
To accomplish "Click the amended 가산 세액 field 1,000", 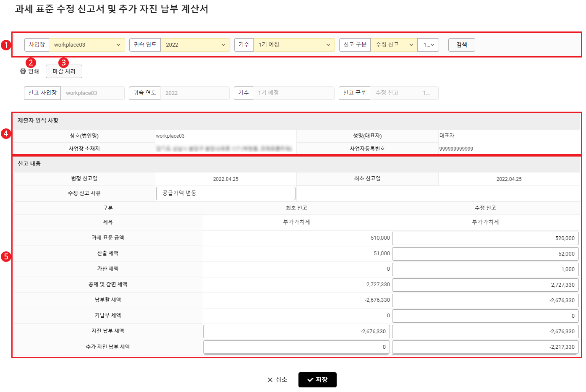I will click(485, 269).
